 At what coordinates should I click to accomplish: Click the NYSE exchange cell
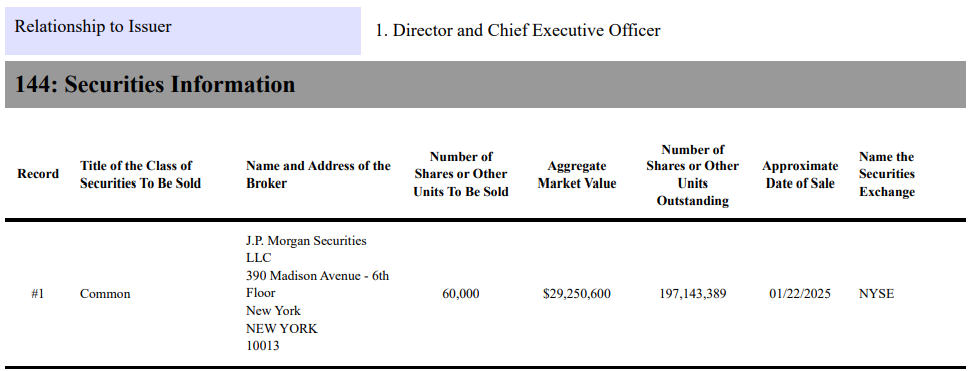(x=876, y=294)
